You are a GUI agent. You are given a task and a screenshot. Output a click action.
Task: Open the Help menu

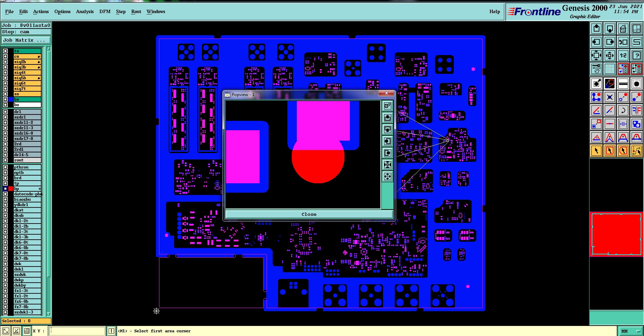(x=494, y=11)
